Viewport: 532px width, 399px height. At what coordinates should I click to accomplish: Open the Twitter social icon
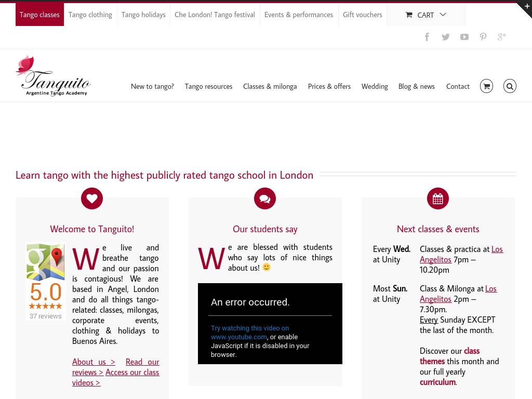coord(446,37)
